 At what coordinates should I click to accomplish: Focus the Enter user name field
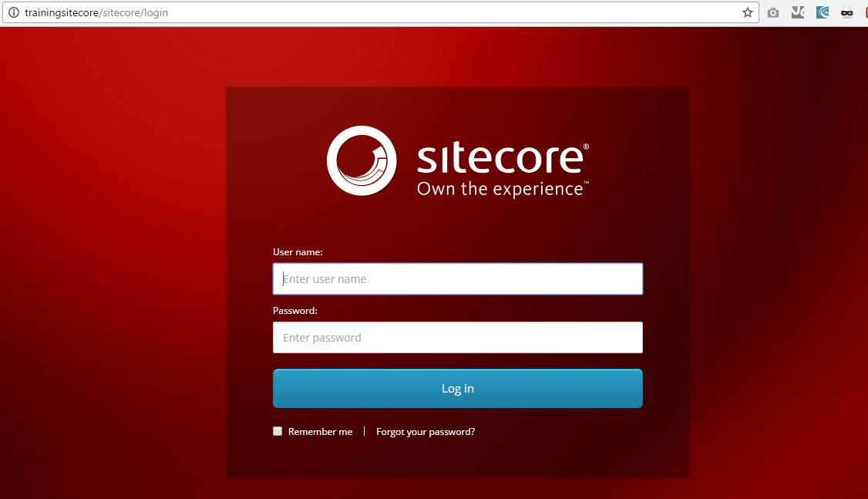point(458,278)
